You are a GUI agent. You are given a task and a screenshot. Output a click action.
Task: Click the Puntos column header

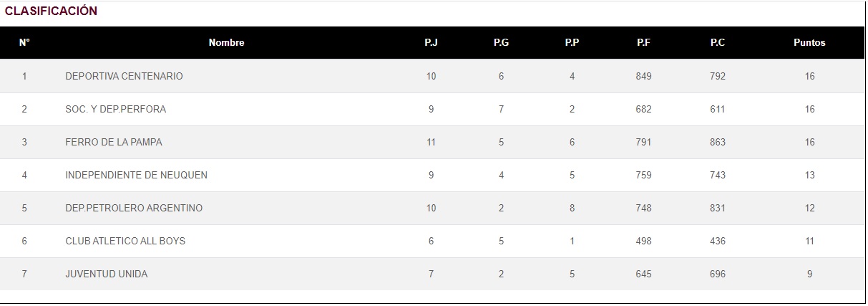pos(809,43)
